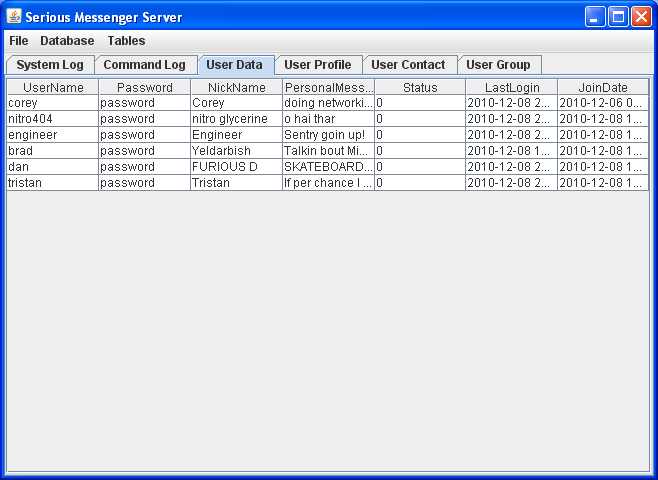Click the NickName column header
This screenshot has height=480, width=658.
[x=237, y=88]
